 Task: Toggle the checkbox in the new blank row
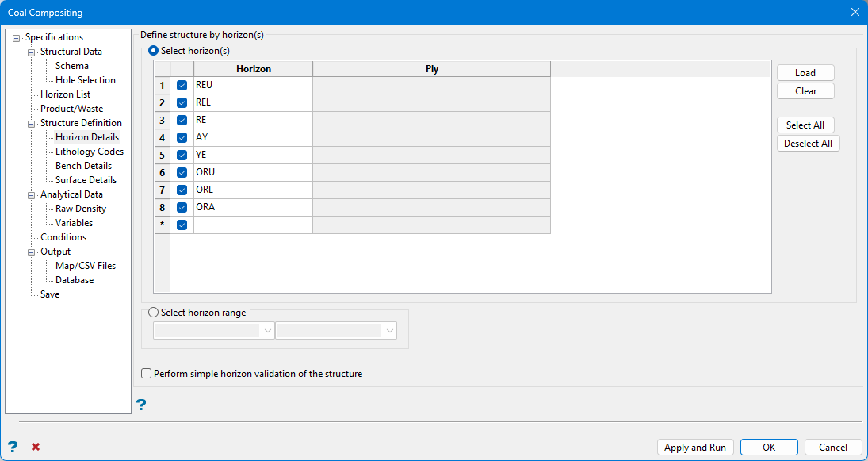tap(182, 225)
